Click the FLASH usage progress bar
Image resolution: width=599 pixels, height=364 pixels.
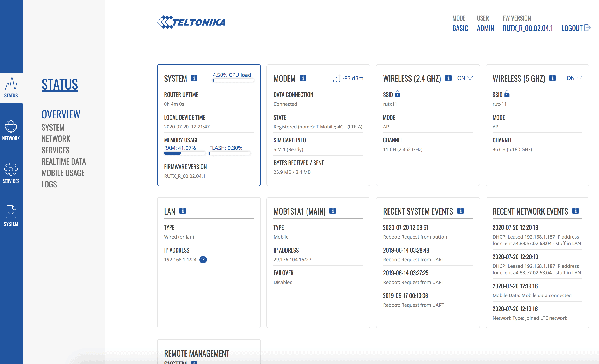(x=230, y=153)
